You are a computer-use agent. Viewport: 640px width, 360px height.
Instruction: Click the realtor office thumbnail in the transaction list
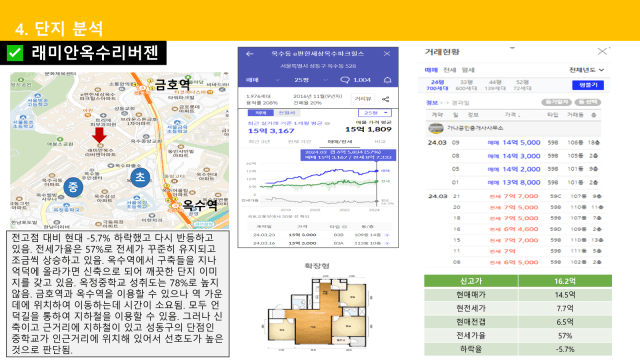436,128
